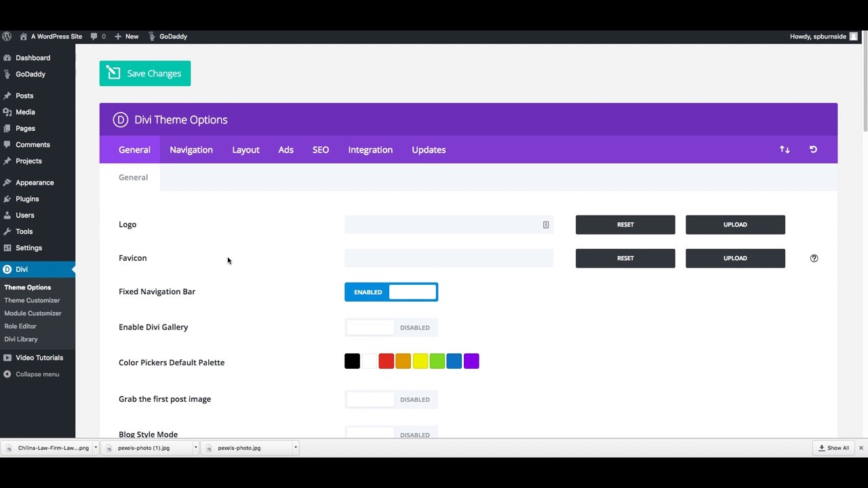Open the SEO tab
The image size is (868, 488).
pyautogui.click(x=320, y=149)
